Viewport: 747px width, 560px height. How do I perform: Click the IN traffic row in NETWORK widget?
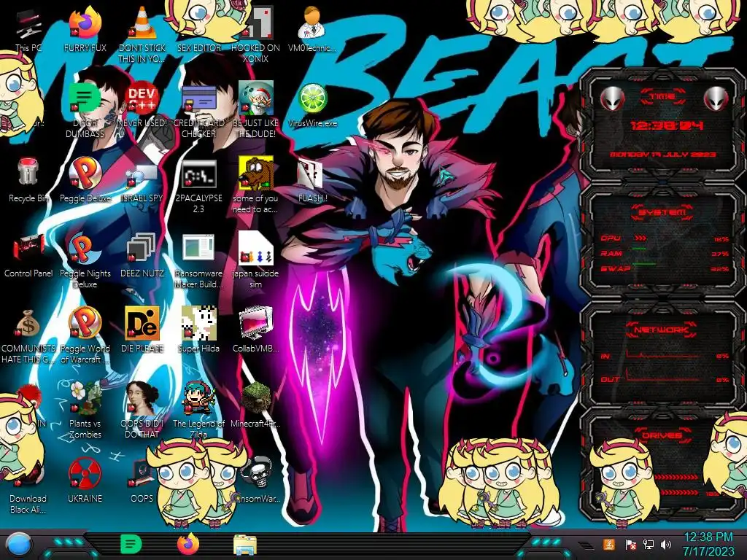pyautogui.click(x=665, y=356)
